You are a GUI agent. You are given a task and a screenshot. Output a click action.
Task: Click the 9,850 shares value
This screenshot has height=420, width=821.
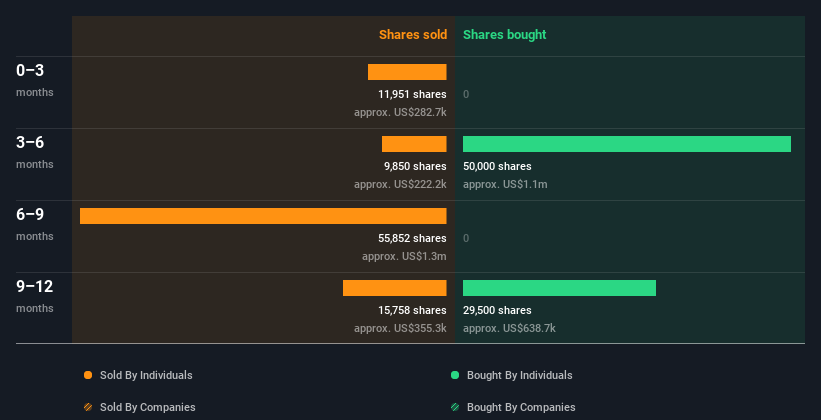click(415, 166)
